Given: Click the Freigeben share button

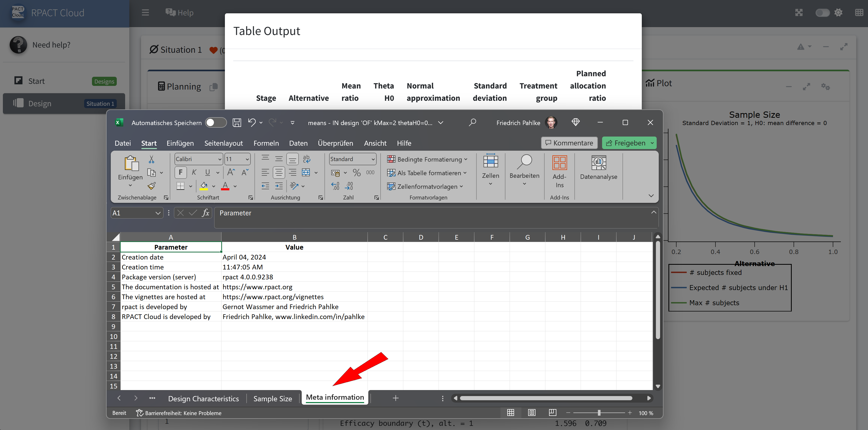Looking at the screenshot, I should [x=626, y=143].
